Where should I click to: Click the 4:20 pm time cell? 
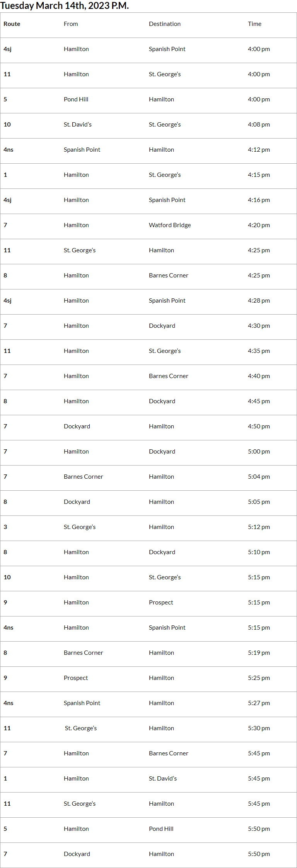pyautogui.click(x=259, y=225)
